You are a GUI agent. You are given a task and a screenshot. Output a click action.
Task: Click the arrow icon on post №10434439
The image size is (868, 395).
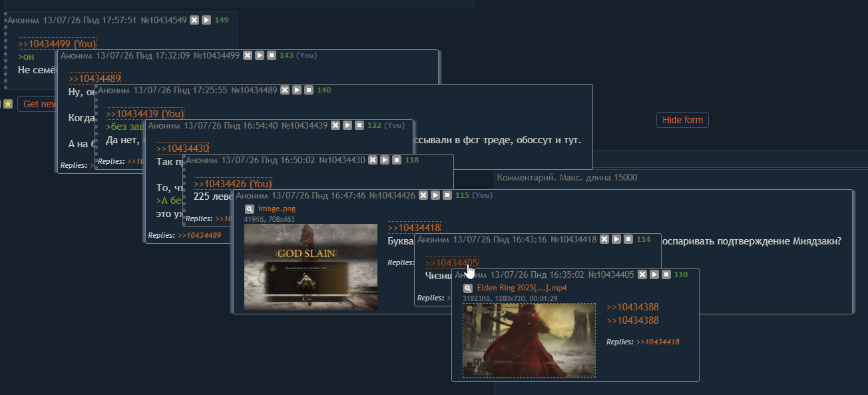point(347,125)
